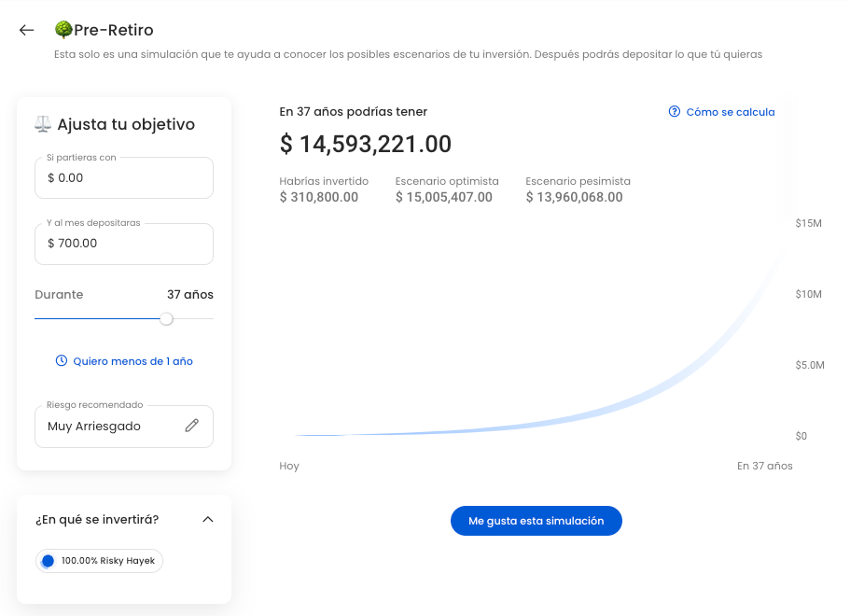Click the 'En 37 años' axis label
Image resolution: width=850 pixels, height=616 pixels.
pos(765,466)
